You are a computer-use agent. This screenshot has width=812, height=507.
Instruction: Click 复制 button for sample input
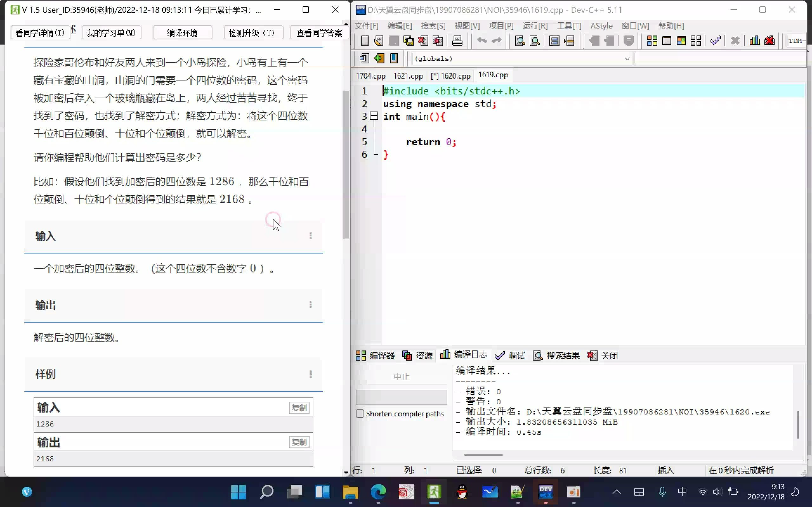[299, 408]
